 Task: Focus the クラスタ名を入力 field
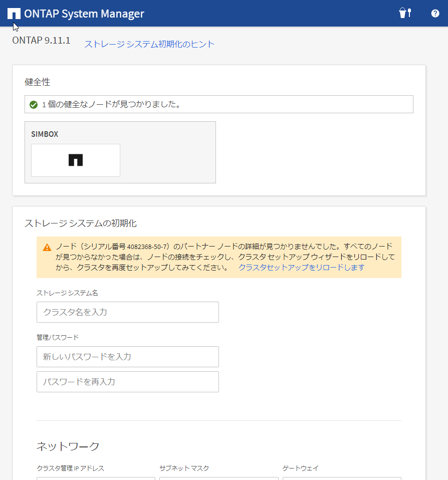pyautogui.click(x=128, y=312)
